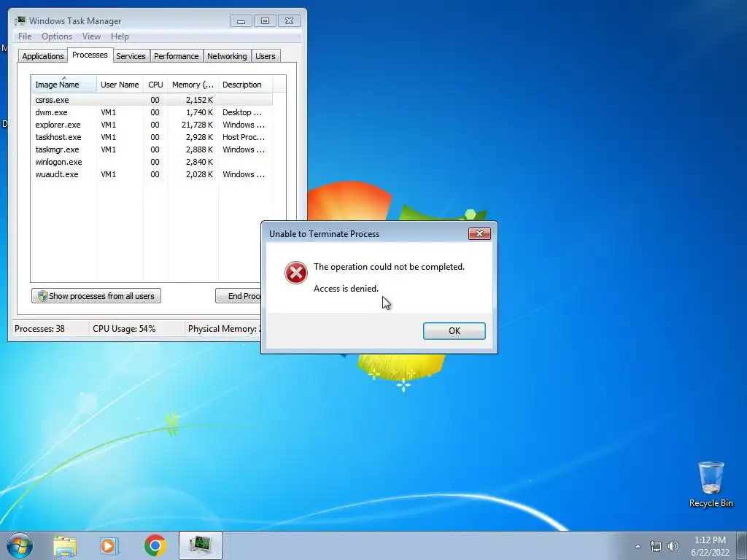Switch to the Networking tab

click(x=227, y=56)
